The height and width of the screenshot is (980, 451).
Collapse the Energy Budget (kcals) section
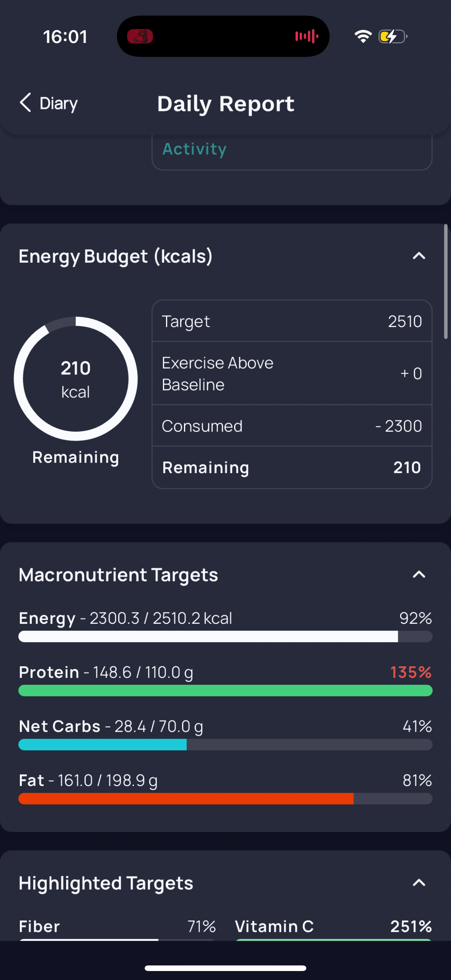(x=418, y=256)
